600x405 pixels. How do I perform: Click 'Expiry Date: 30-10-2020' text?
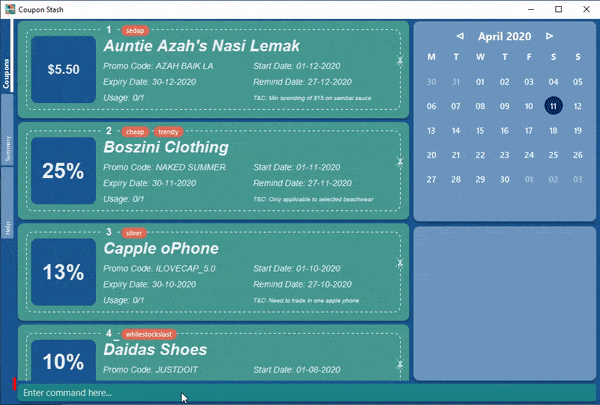[150, 284]
